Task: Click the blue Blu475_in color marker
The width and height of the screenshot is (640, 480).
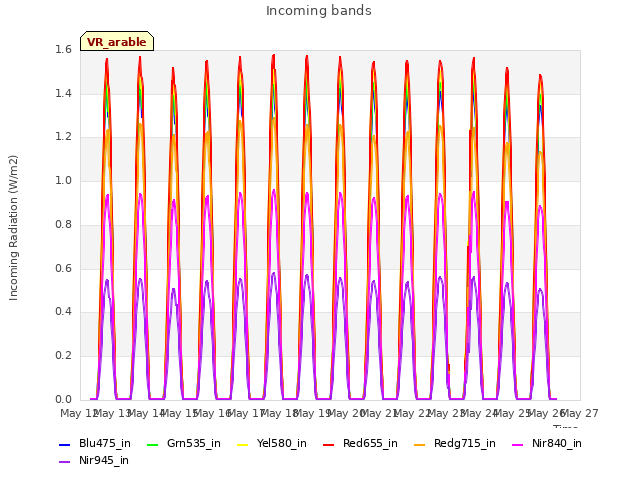Action: pos(64,444)
